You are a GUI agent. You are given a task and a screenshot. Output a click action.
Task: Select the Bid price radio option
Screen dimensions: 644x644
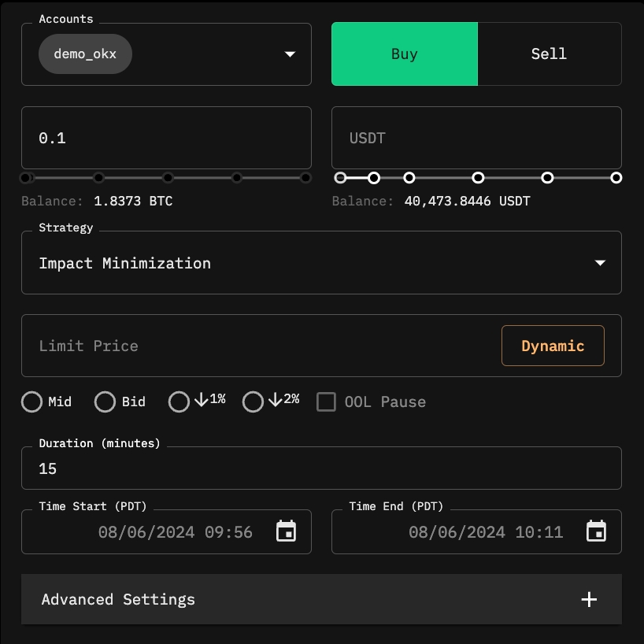coord(105,402)
